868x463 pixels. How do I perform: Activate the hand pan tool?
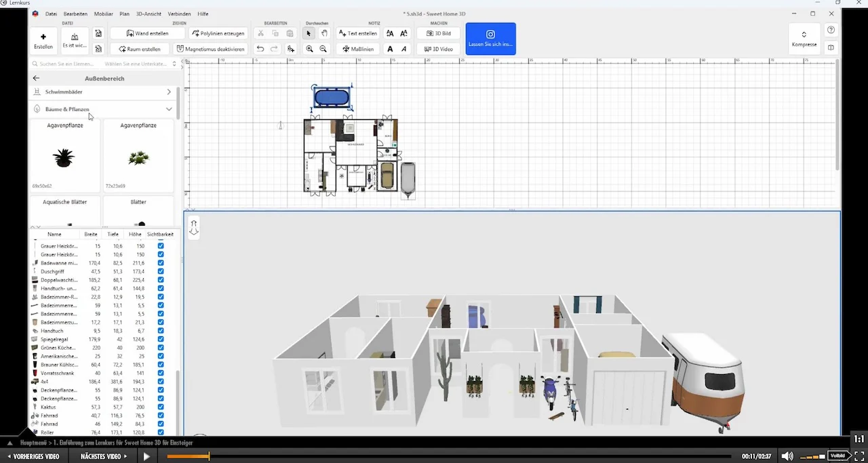click(x=324, y=33)
